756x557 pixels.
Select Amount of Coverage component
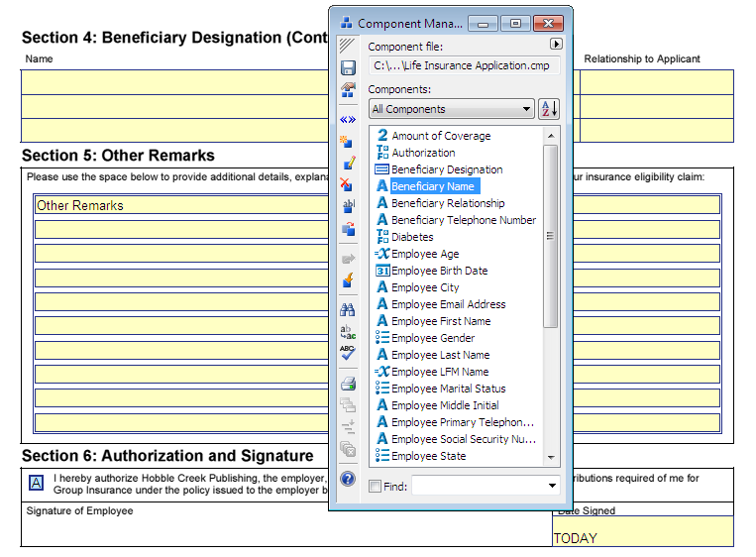coord(441,136)
